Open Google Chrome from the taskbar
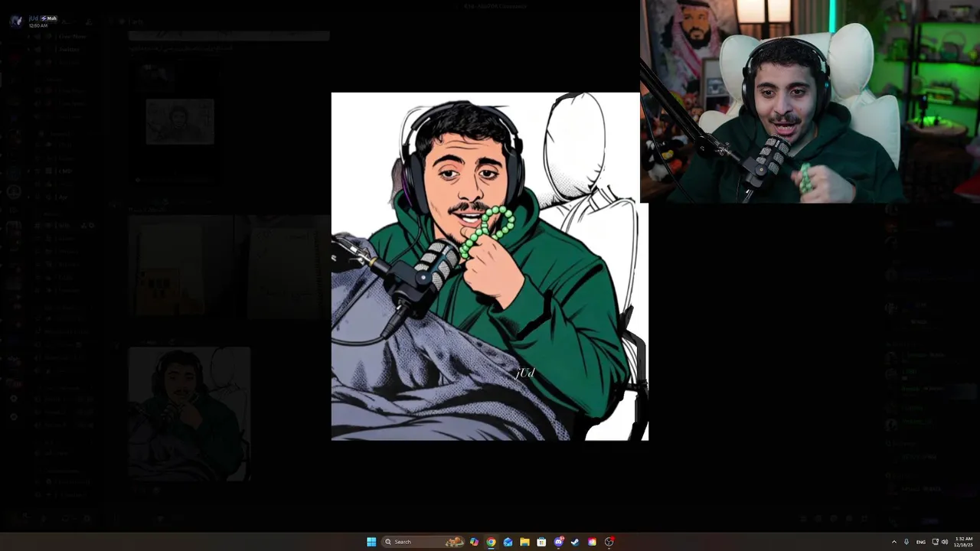This screenshot has width=980, height=551. [x=491, y=542]
